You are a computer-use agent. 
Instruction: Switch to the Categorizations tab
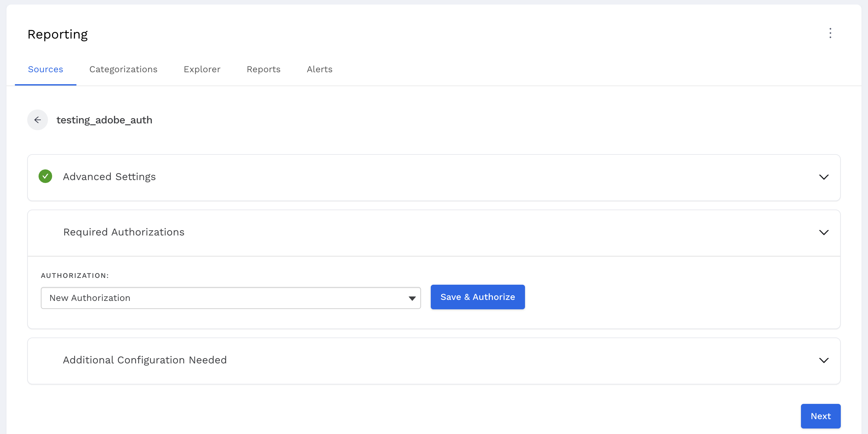[x=123, y=69]
